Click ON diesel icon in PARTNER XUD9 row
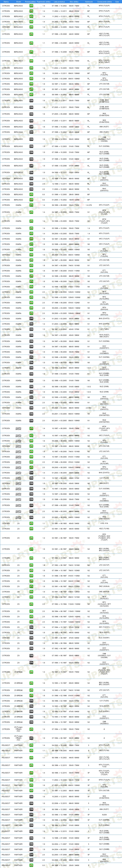Screen dimensions: 122x868 coord(31,814)
